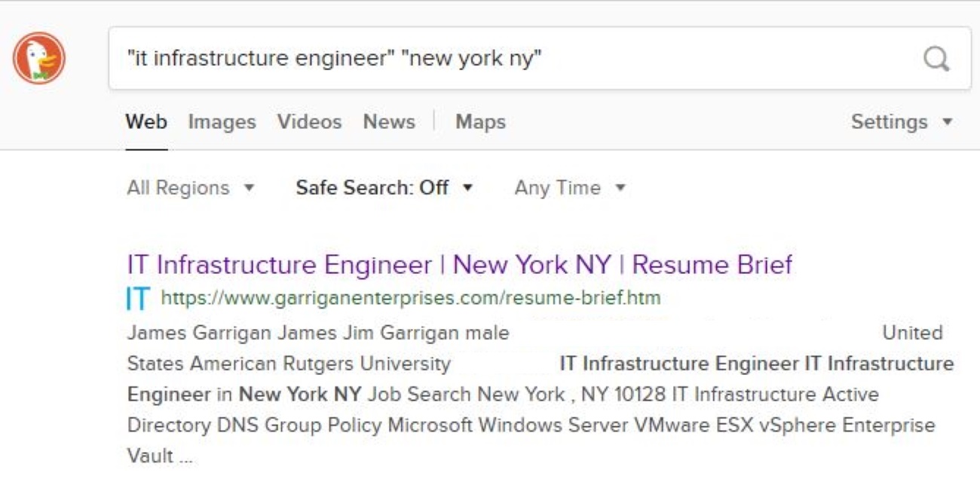Click the garriganenterprises.com resume-brief URL
Image resolution: width=980 pixels, height=504 pixels.
[411, 298]
